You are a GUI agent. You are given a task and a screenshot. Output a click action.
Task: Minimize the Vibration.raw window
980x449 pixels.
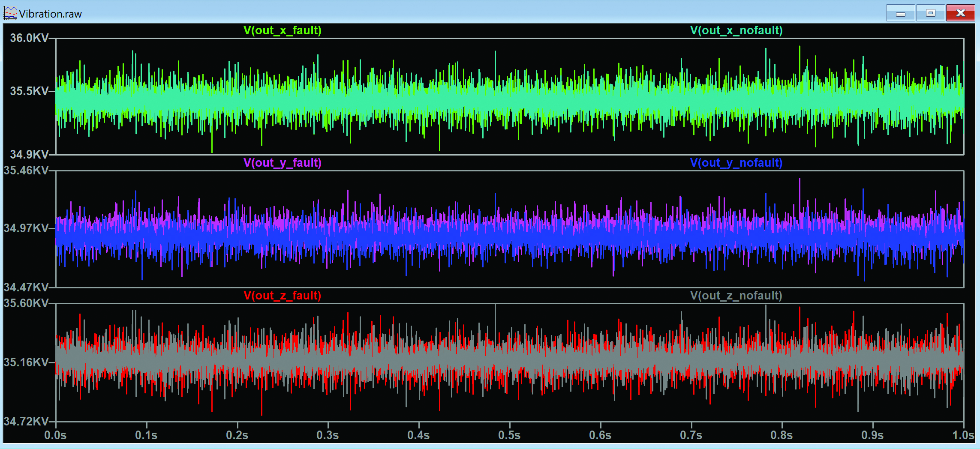(x=901, y=14)
